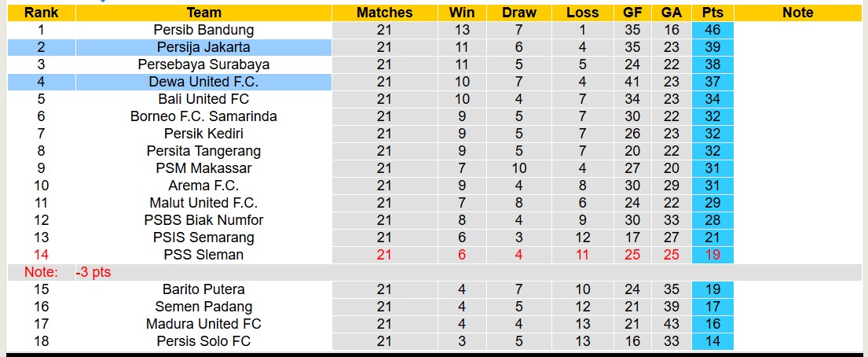Click the Note column header
868x357 pixels.
(798, 13)
